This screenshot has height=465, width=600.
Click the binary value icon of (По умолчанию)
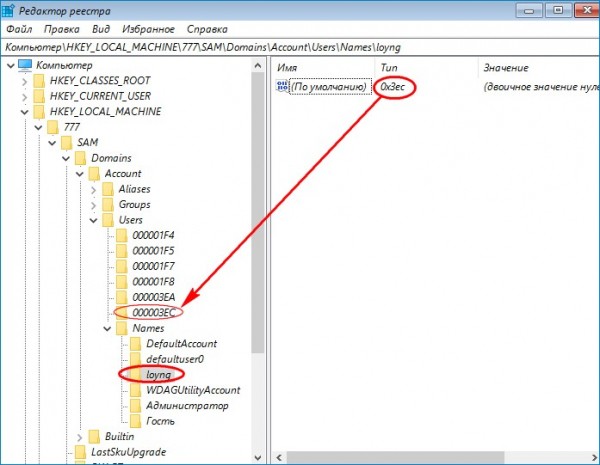coord(282,86)
